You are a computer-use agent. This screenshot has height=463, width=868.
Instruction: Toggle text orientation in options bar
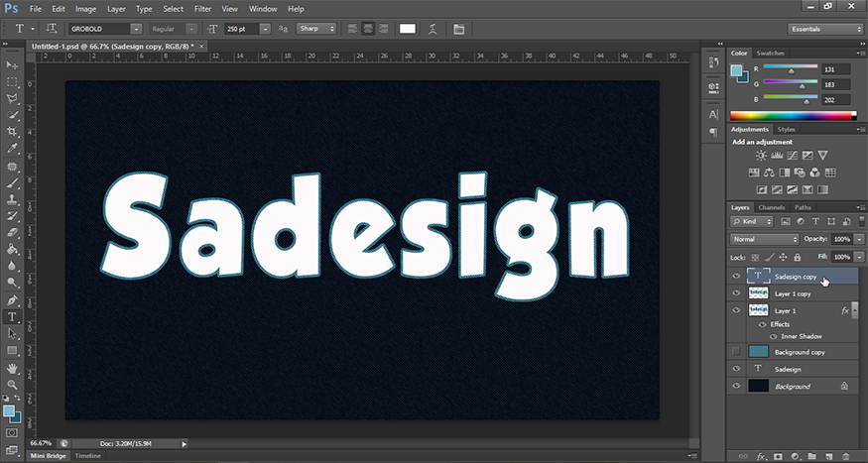(x=52, y=29)
